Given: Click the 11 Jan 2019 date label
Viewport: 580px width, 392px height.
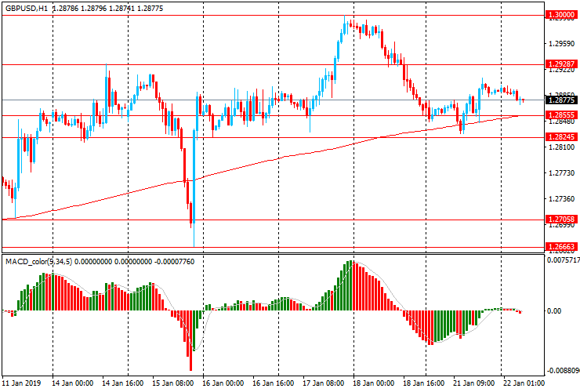Looking at the screenshot, I should tap(21, 383).
